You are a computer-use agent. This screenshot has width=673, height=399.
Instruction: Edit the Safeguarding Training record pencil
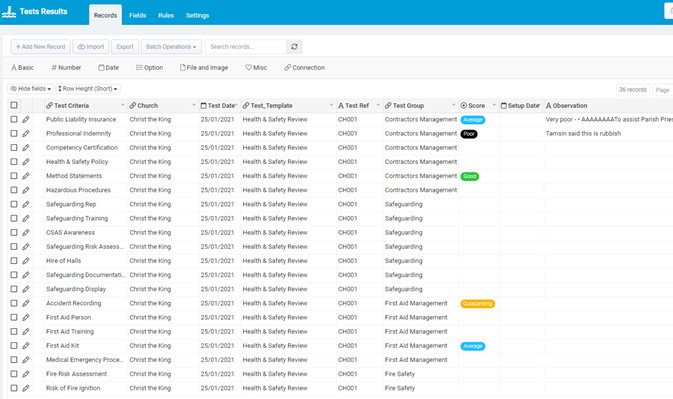(26, 218)
